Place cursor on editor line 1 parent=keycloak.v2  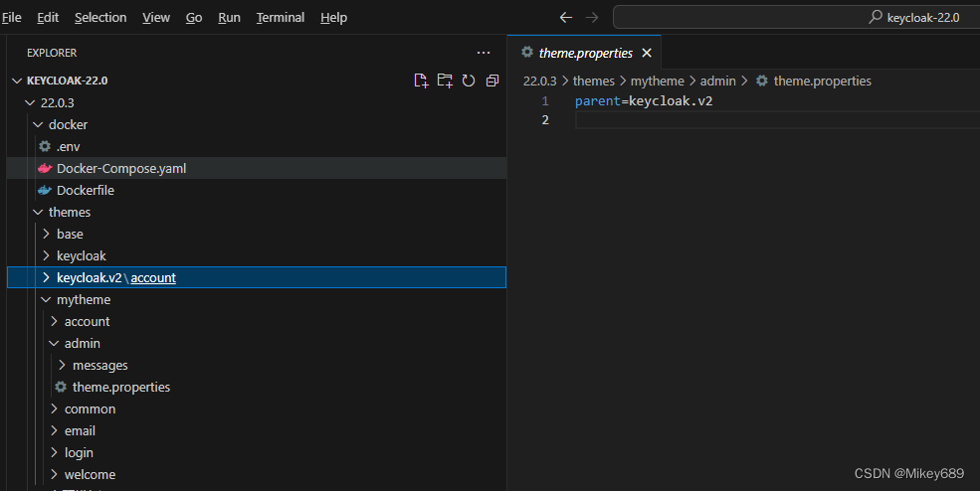coord(644,100)
